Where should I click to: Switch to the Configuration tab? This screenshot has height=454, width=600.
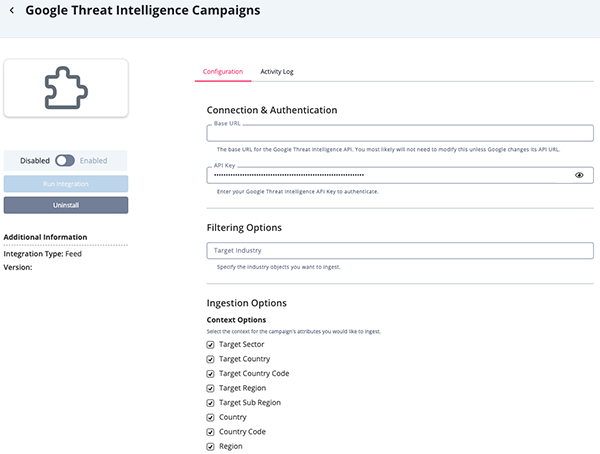[223, 72]
